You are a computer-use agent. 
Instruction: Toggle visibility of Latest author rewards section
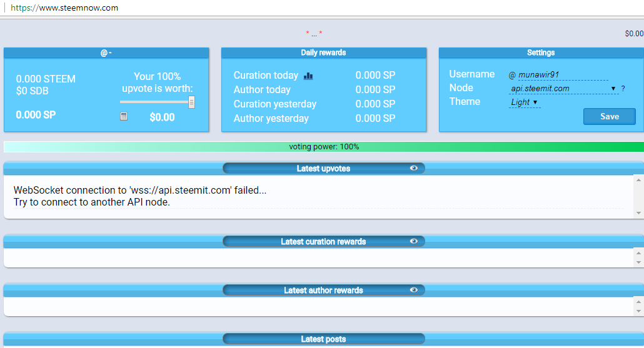click(413, 290)
